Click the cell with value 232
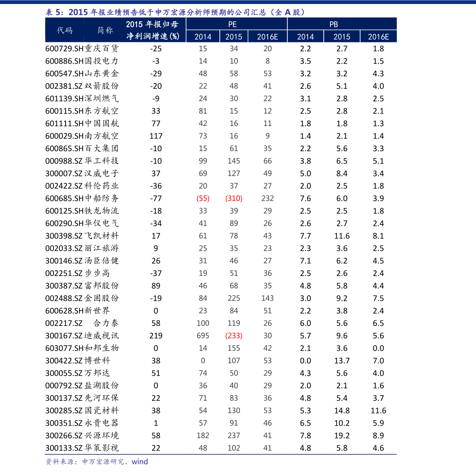 267,198
